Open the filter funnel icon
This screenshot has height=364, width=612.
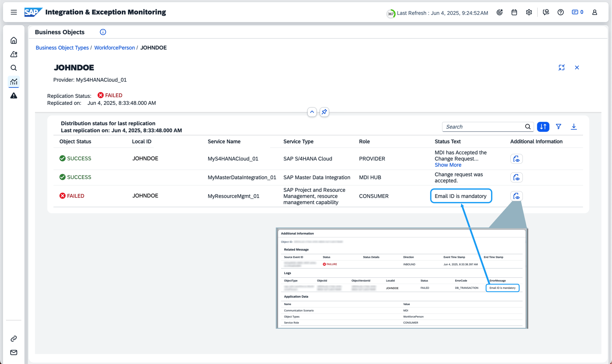click(558, 127)
